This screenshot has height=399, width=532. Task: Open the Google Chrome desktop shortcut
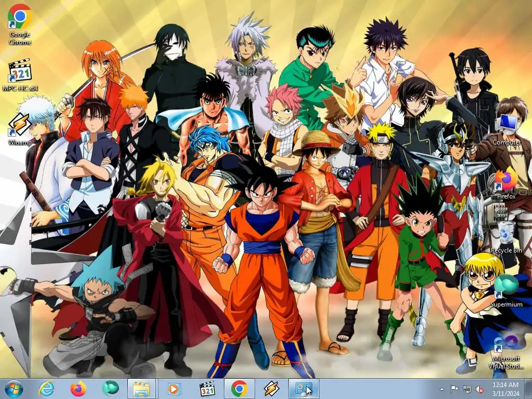click(20, 24)
